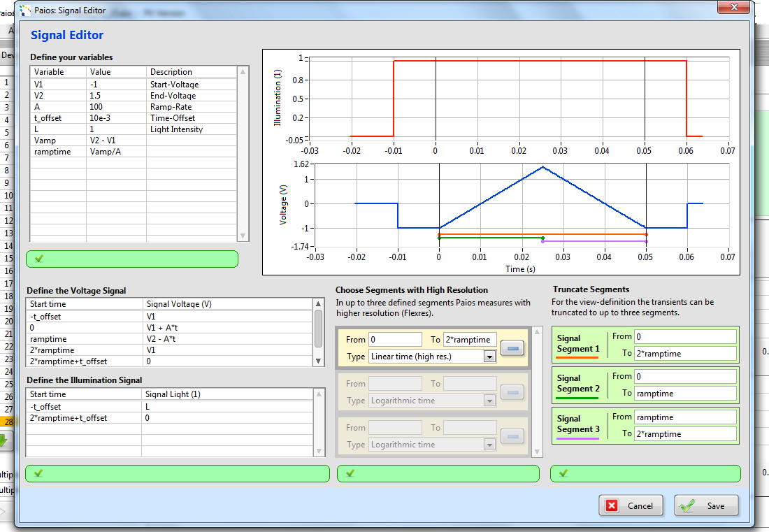Click variables validation green status bar
This screenshot has height=532, width=769.
click(132, 259)
